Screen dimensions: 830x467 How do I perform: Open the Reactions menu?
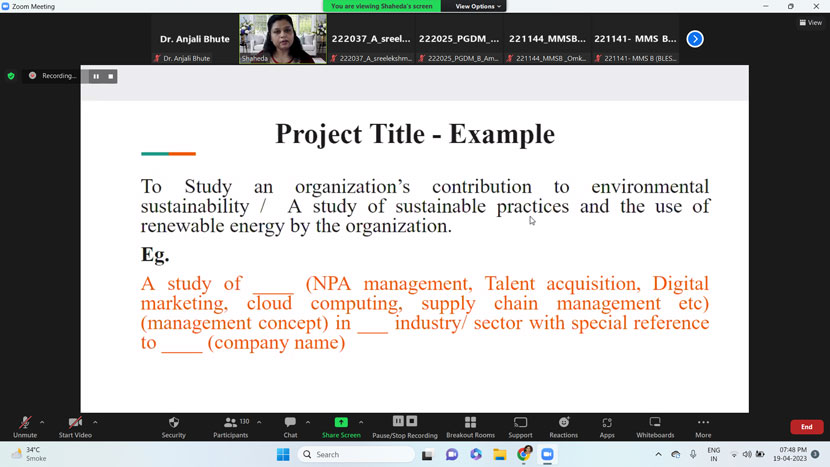(x=564, y=427)
